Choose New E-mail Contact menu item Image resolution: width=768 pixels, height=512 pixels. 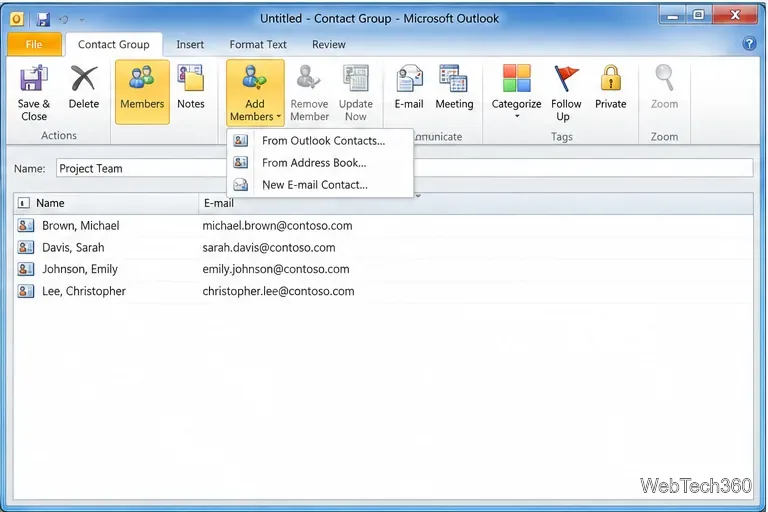click(x=320, y=185)
